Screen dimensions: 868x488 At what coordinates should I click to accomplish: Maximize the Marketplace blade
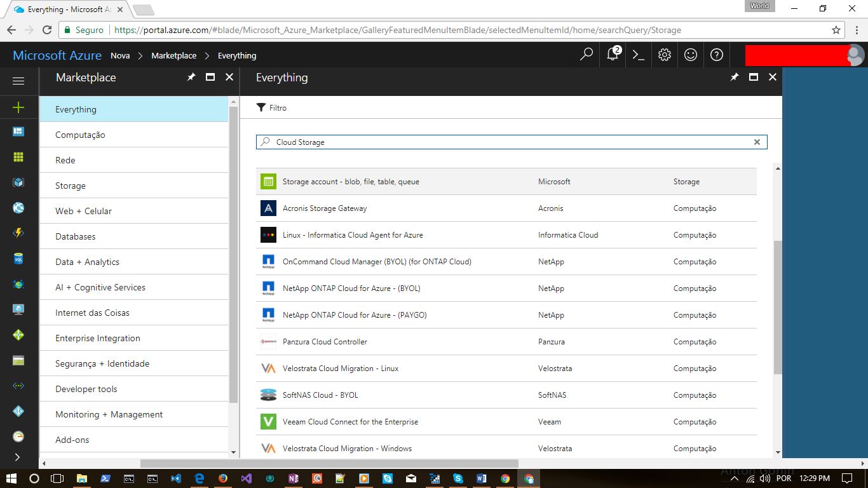pos(210,77)
